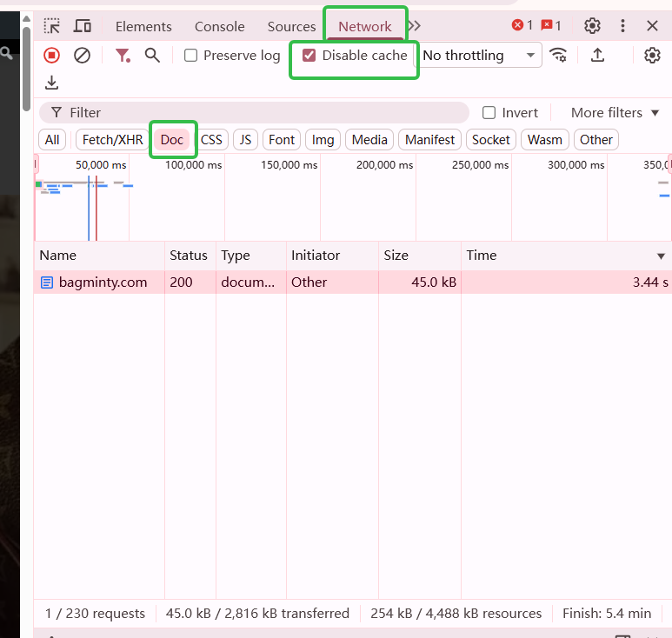Check the Invert filter checkbox
The height and width of the screenshot is (638, 672).
[489, 113]
